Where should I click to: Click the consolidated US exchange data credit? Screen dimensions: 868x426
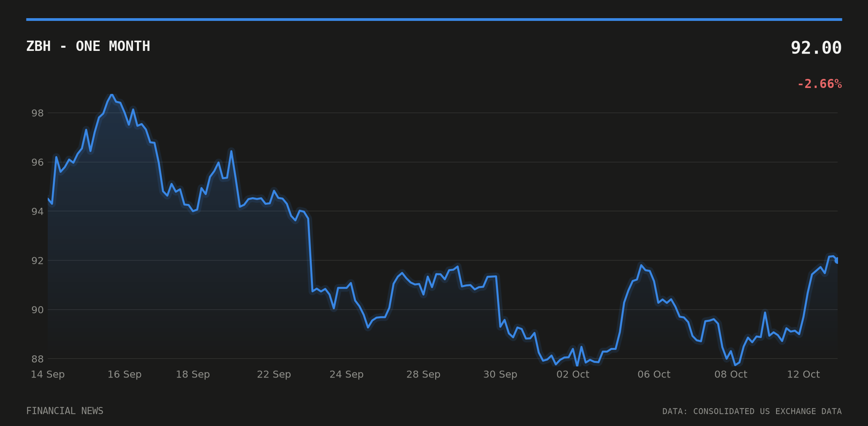(x=752, y=411)
